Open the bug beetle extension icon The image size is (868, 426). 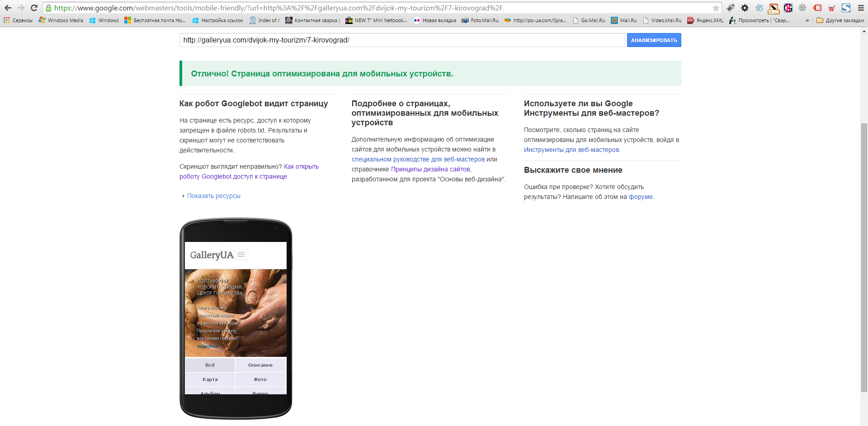click(x=731, y=8)
